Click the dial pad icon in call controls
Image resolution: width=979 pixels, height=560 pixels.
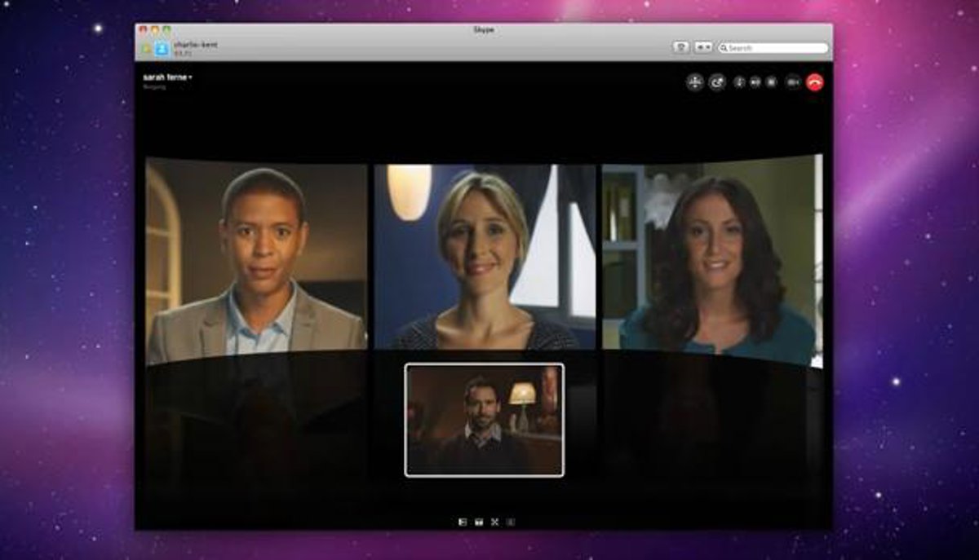click(x=694, y=82)
